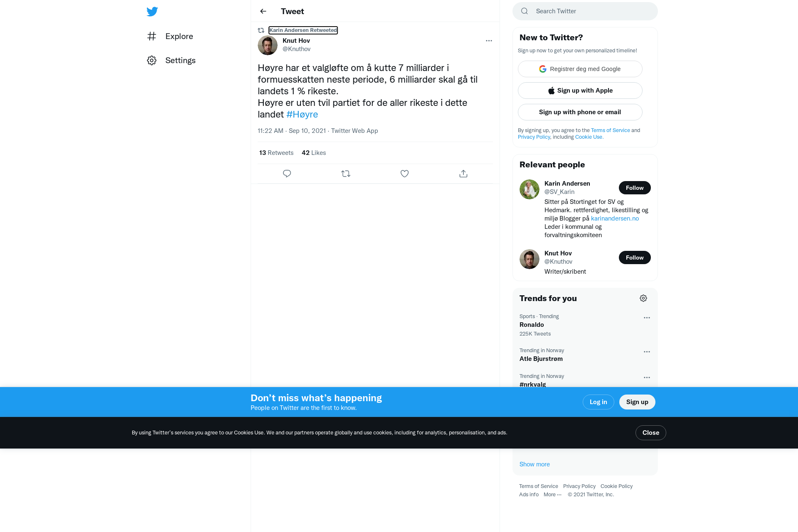
Task: Open the Explore hashtag icon
Action: click(x=152, y=36)
